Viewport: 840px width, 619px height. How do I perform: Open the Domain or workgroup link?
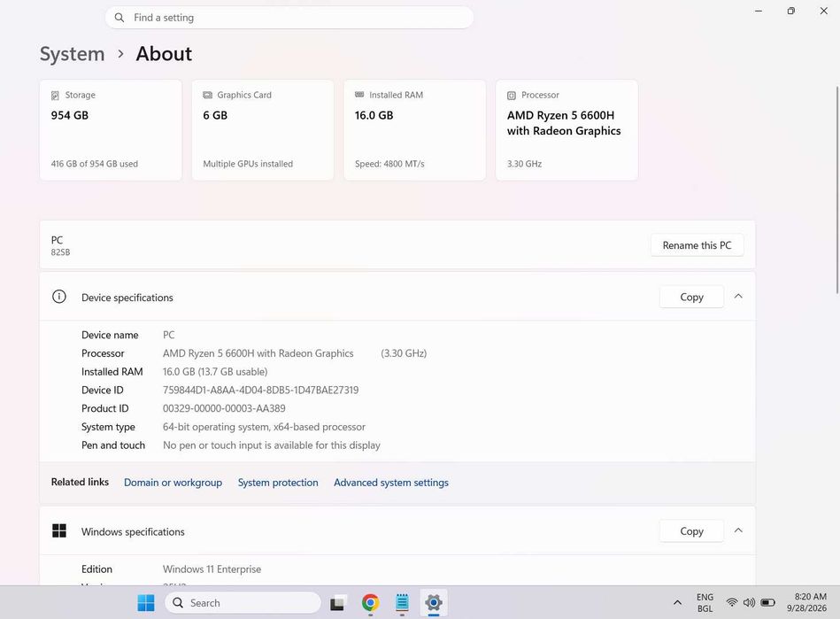point(173,483)
